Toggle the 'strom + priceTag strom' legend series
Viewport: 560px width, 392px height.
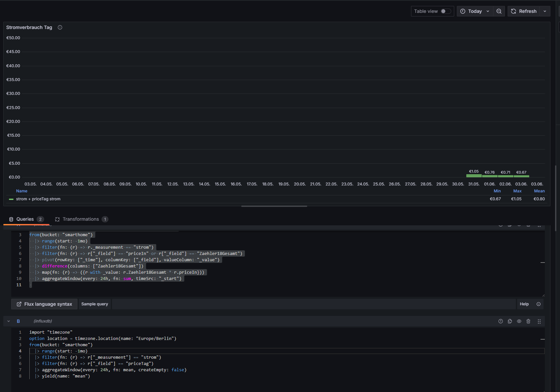click(38, 199)
